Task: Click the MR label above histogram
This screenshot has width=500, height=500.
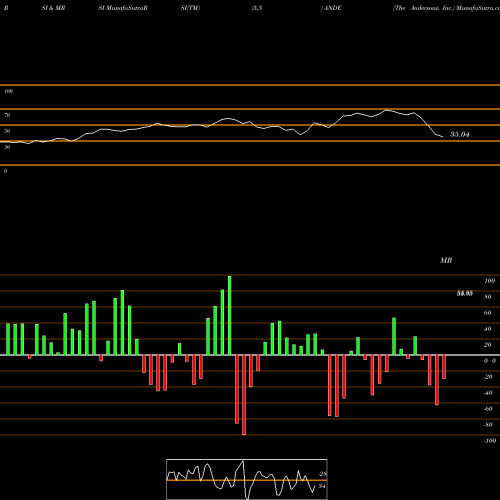Action: click(x=446, y=260)
